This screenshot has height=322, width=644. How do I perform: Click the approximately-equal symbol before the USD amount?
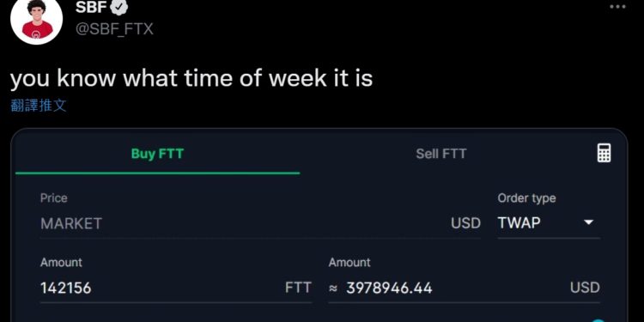point(333,289)
